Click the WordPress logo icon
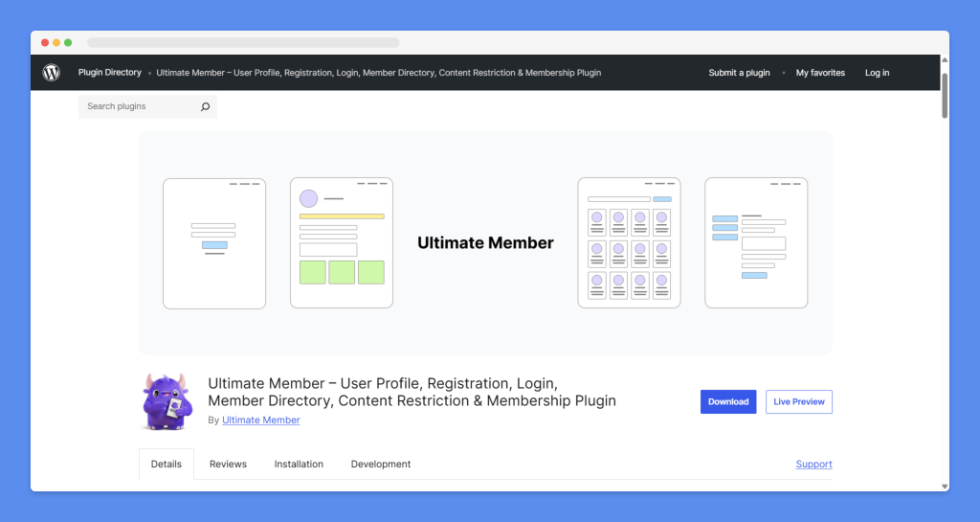Screen dimensions: 980x522 pos(52,73)
